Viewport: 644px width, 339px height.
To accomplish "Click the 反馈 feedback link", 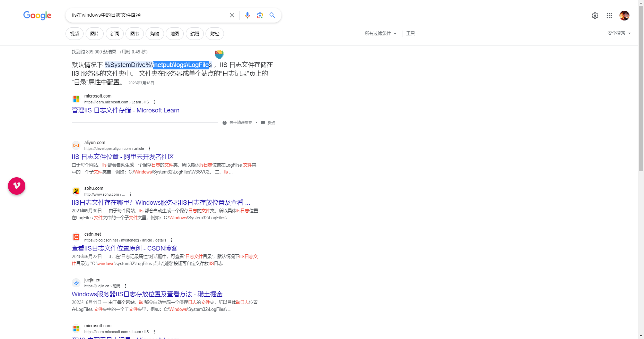I will pos(271,122).
